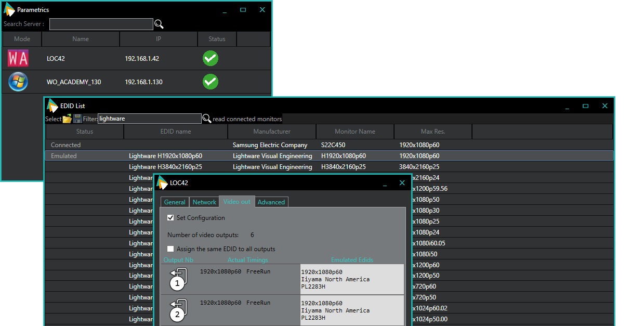Image resolution: width=644 pixels, height=326 pixels.
Task: Uncheck the Set Configuration checkbox
Action: point(170,218)
